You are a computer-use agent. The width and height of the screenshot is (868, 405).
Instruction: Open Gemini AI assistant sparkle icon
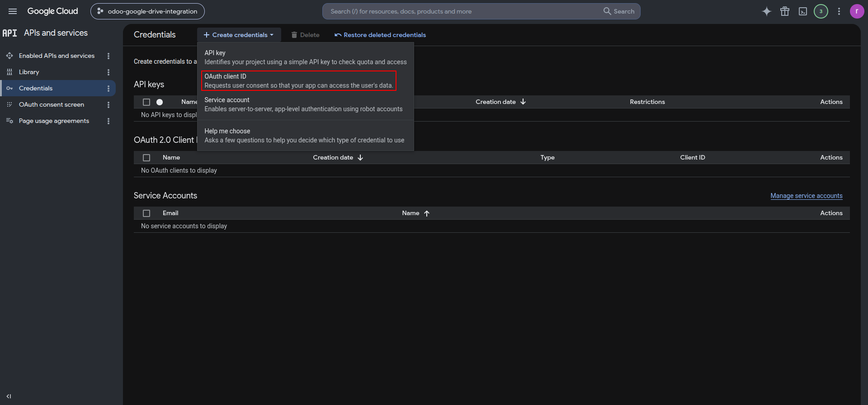pos(767,11)
